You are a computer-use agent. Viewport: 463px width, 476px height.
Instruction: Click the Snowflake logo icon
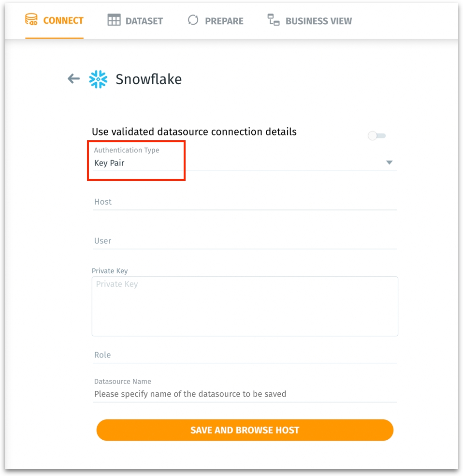[x=98, y=79]
